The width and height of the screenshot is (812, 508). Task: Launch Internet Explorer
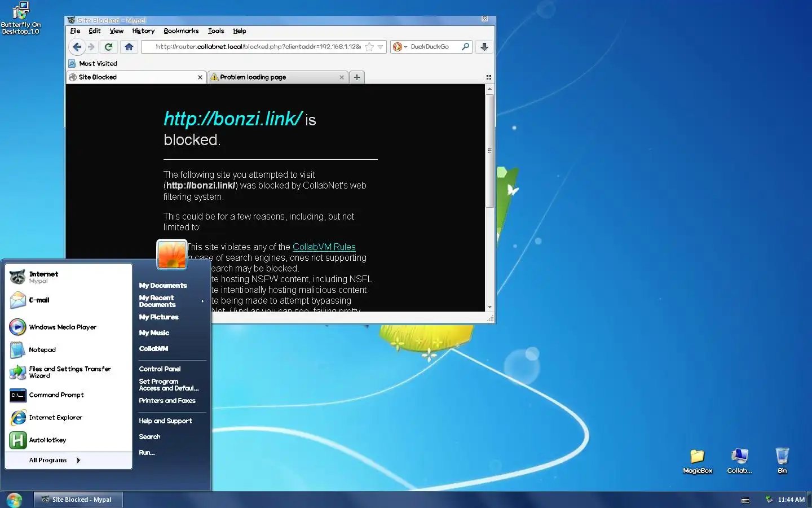pos(69,418)
